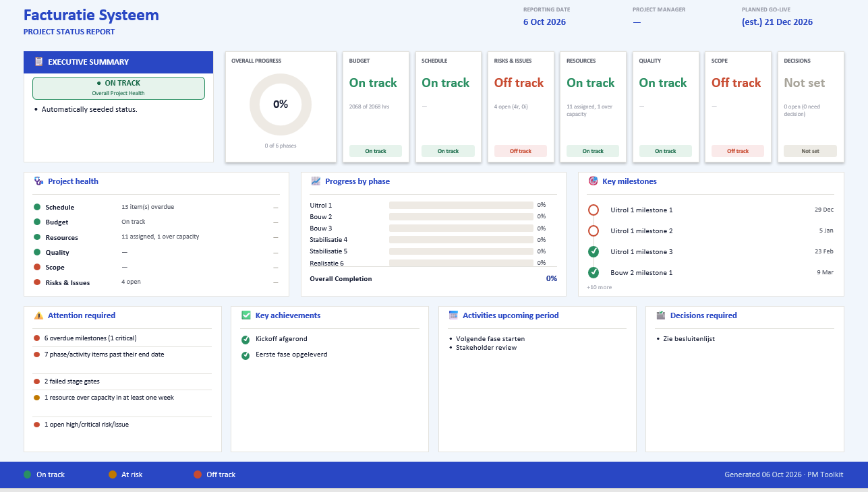Image resolution: width=868 pixels, height=492 pixels.
Task: Click the Not set pill on the Decisions card
Action: pyautogui.click(x=810, y=151)
